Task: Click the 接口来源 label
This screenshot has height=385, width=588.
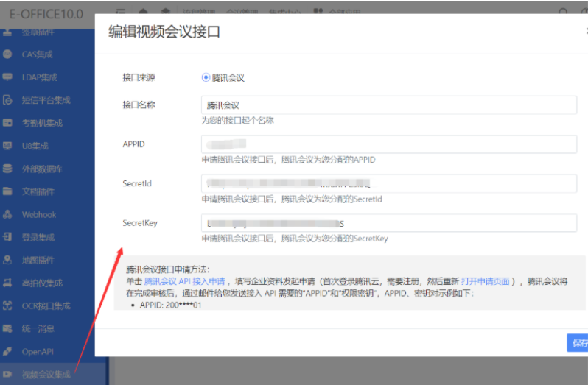Action: pyautogui.click(x=139, y=77)
